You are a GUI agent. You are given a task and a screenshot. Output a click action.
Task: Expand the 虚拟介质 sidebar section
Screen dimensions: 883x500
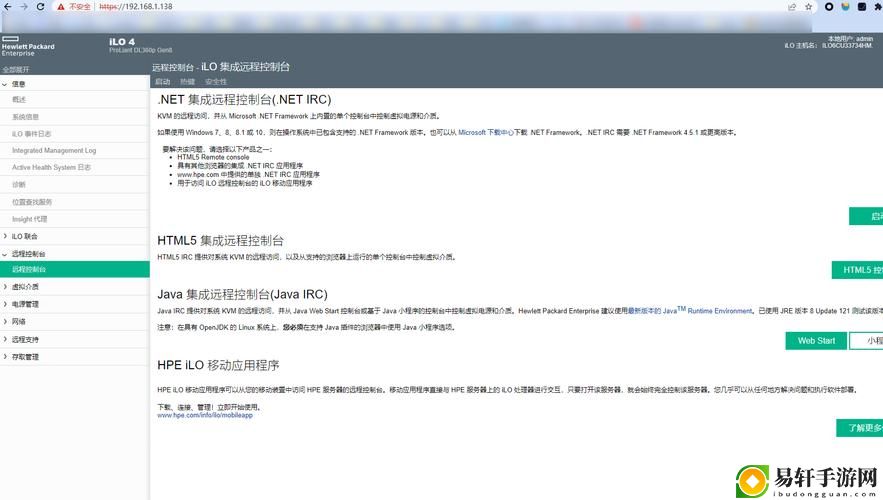coord(5,287)
